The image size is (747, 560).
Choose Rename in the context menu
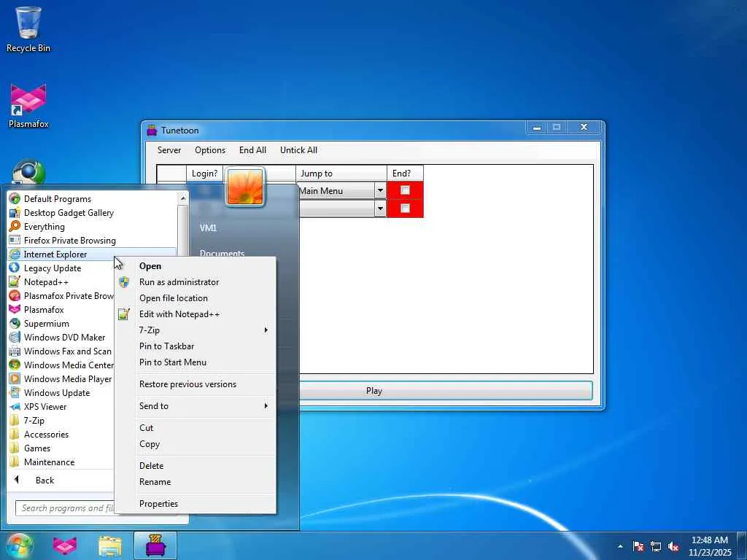(196, 482)
